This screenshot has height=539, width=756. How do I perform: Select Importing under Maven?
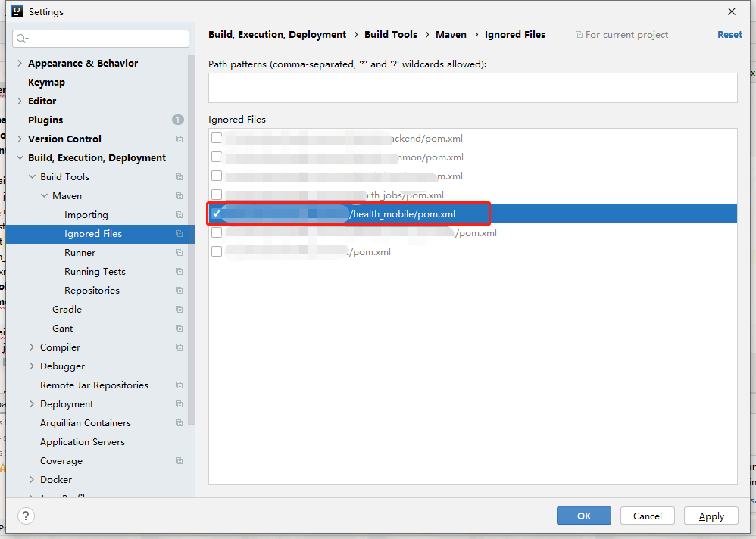click(86, 215)
